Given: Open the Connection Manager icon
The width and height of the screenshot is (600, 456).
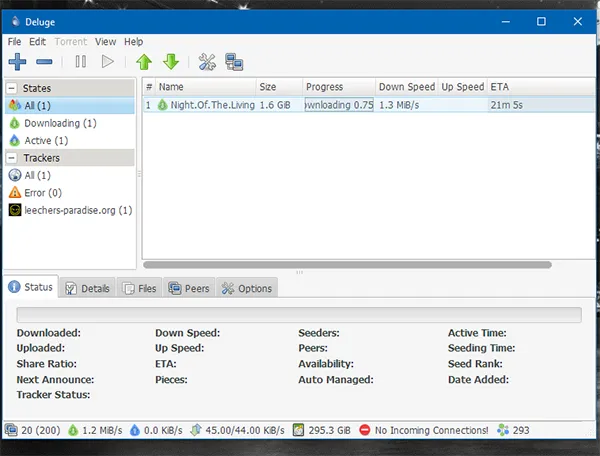Looking at the screenshot, I should 235,62.
